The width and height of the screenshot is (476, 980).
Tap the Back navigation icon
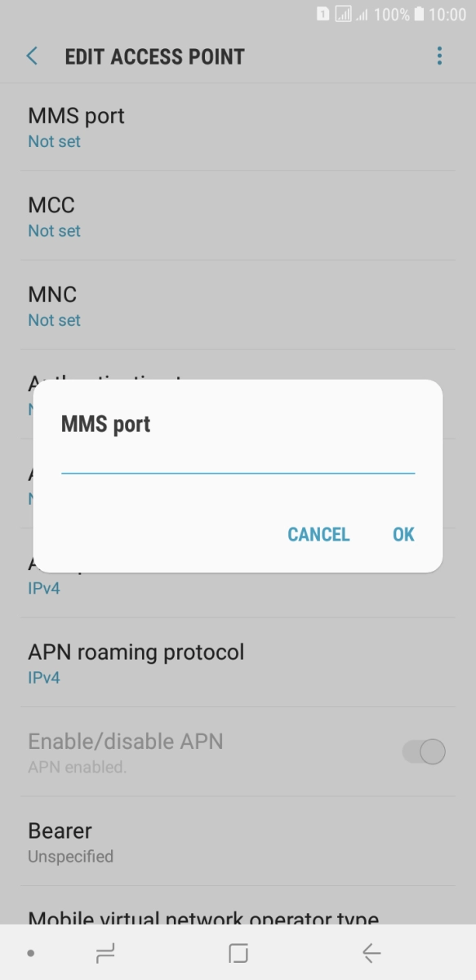pos(371,952)
